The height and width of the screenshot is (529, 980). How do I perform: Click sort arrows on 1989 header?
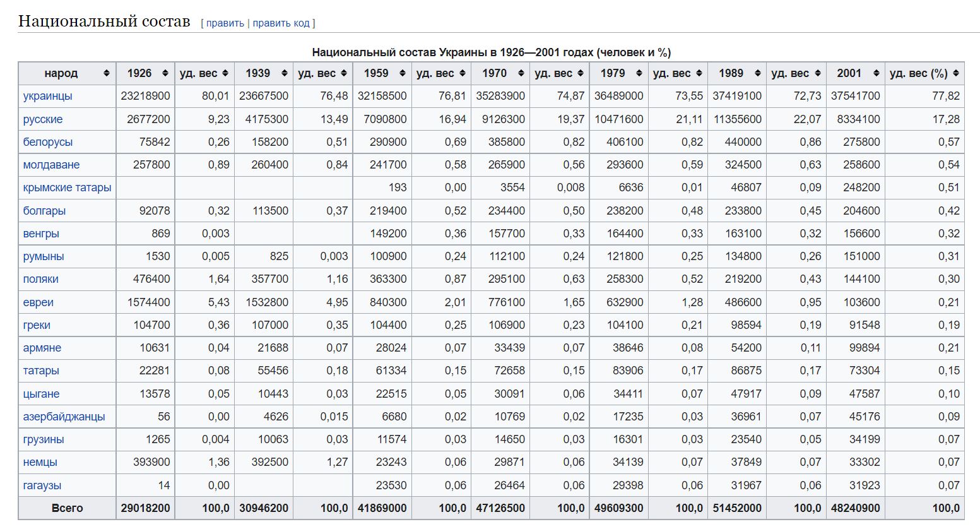[757, 73]
